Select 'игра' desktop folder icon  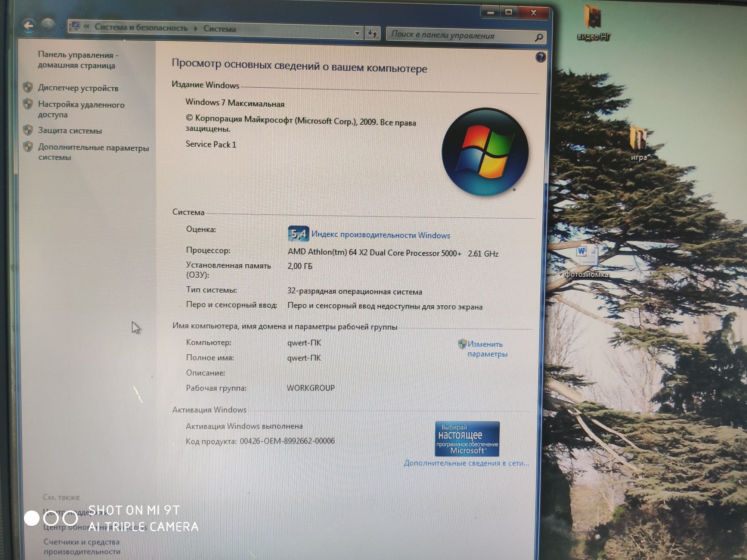pos(638,144)
